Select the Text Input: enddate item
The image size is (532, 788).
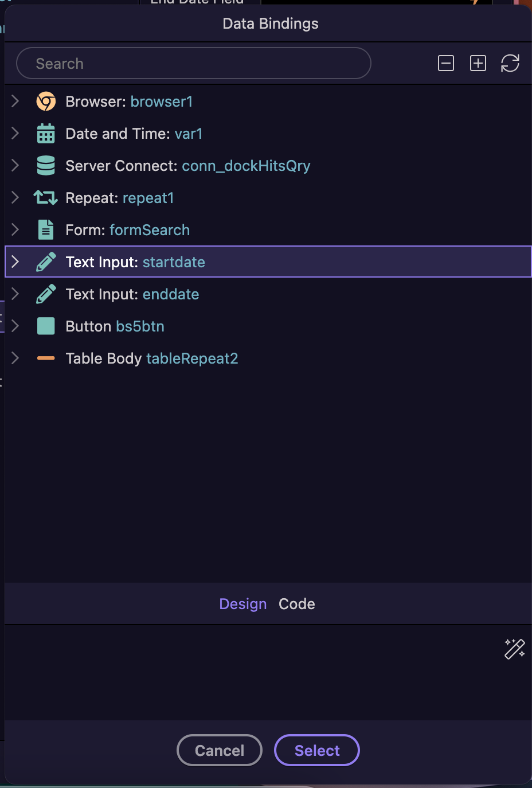click(x=268, y=294)
